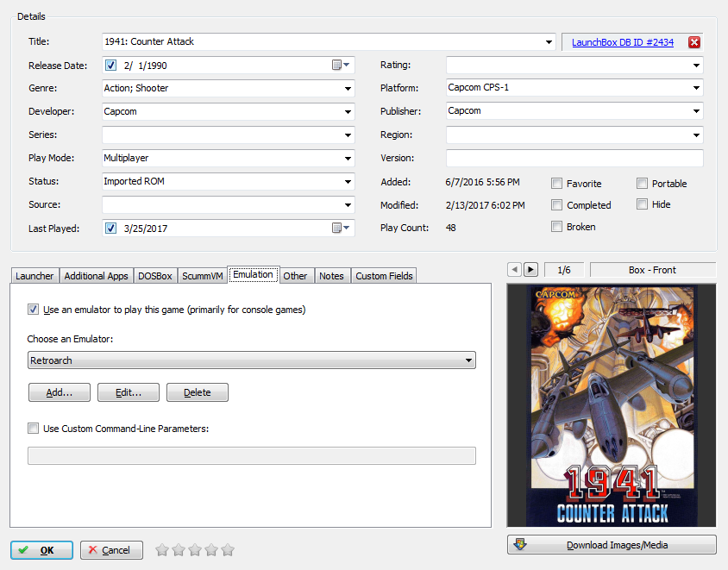Screen dimensions: 728x570
Task: Select the Emulation tab
Action: 253,274
